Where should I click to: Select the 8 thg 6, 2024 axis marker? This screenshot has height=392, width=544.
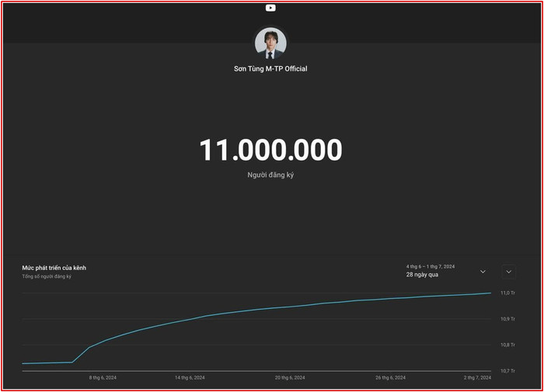coord(103,378)
